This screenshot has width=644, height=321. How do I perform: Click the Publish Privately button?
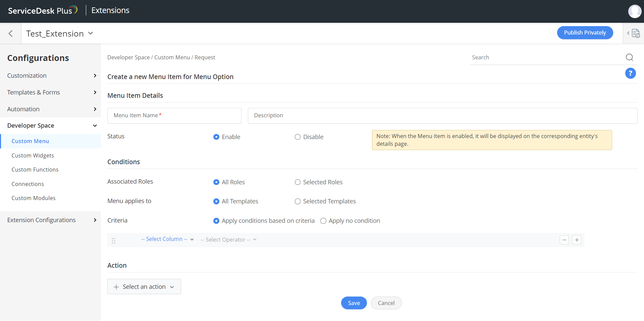[585, 33]
